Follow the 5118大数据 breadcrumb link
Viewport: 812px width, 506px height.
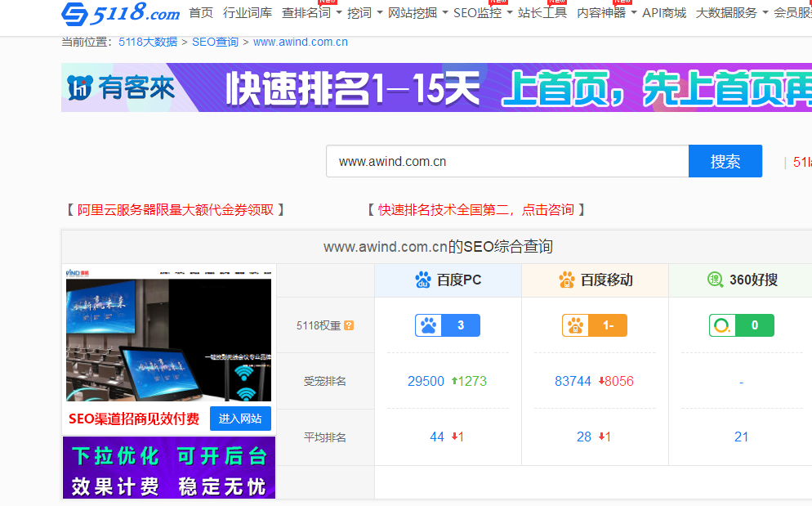pyautogui.click(x=148, y=42)
